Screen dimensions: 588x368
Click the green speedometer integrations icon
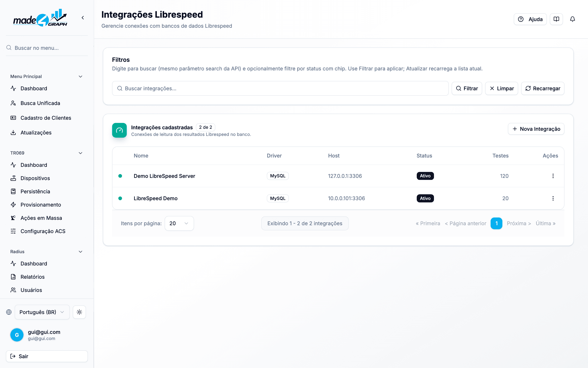coord(119,130)
